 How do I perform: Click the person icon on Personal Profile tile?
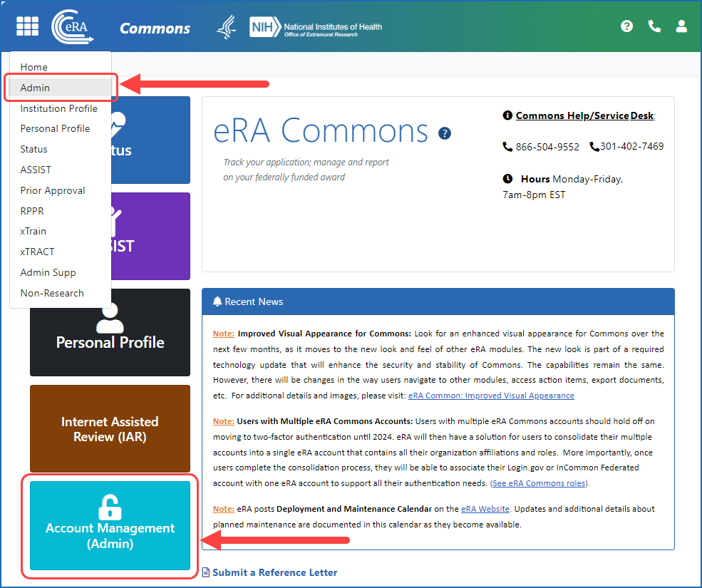(110, 319)
